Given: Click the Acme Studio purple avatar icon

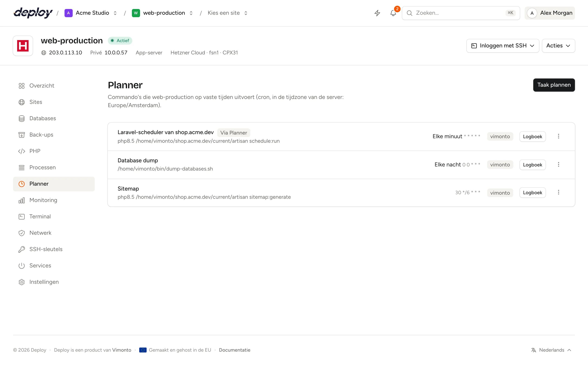Looking at the screenshot, I should [69, 13].
